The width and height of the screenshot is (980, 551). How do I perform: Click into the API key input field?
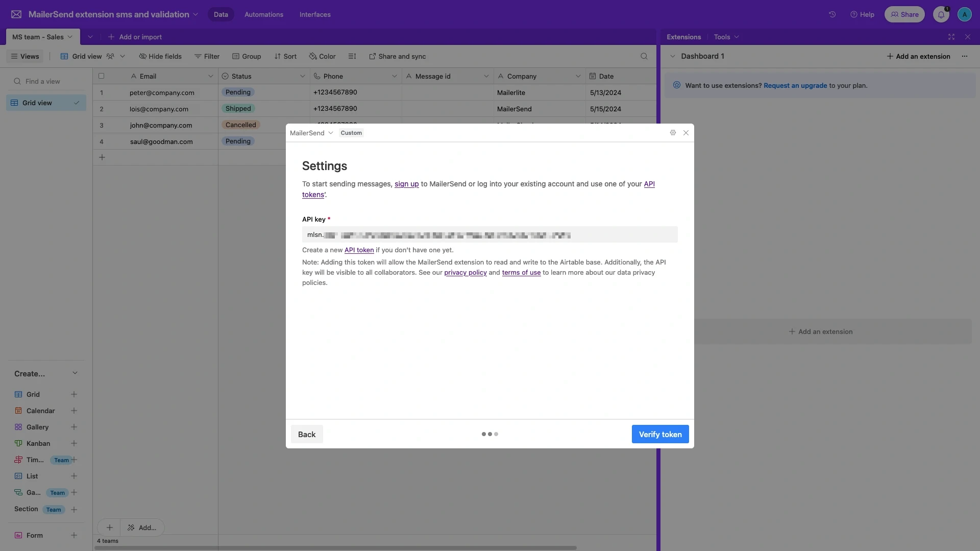pyautogui.click(x=489, y=235)
